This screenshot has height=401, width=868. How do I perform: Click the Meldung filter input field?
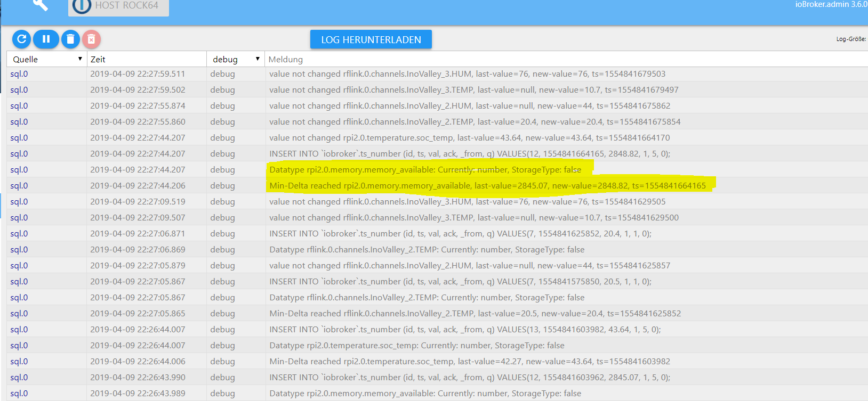click(x=566, y=59)
